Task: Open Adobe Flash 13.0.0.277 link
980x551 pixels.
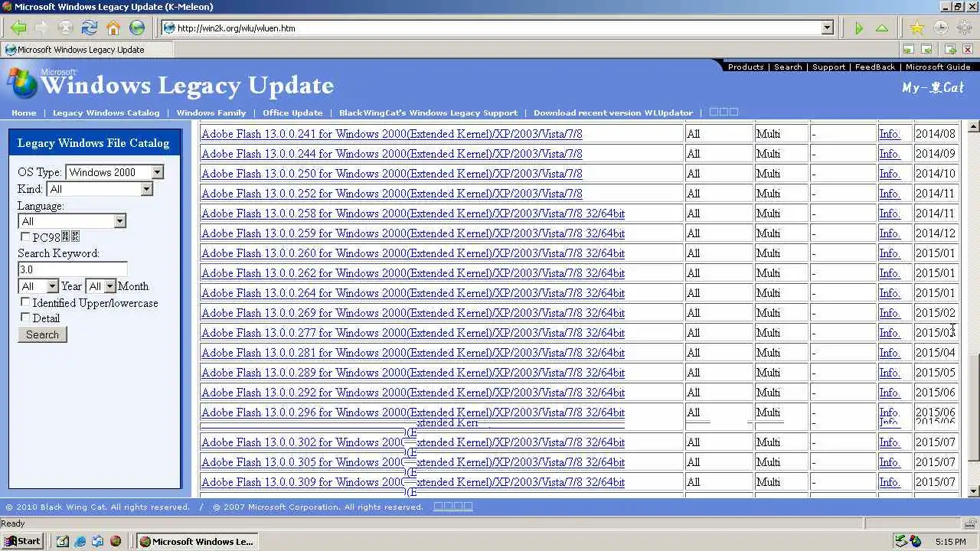Action: [413, 333]
